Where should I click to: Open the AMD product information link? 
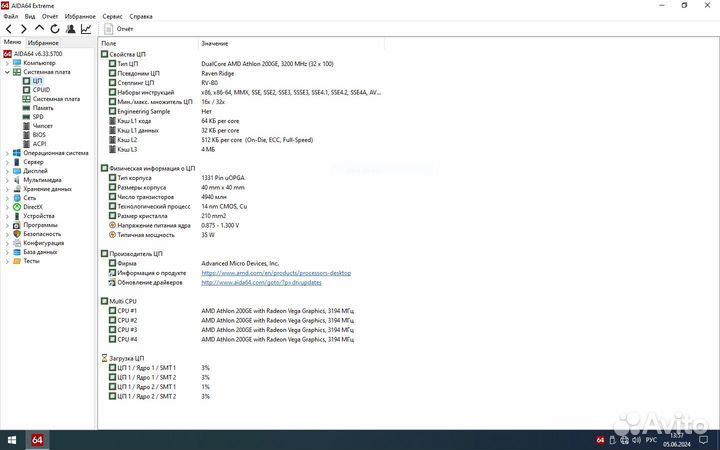coord(276,273)
